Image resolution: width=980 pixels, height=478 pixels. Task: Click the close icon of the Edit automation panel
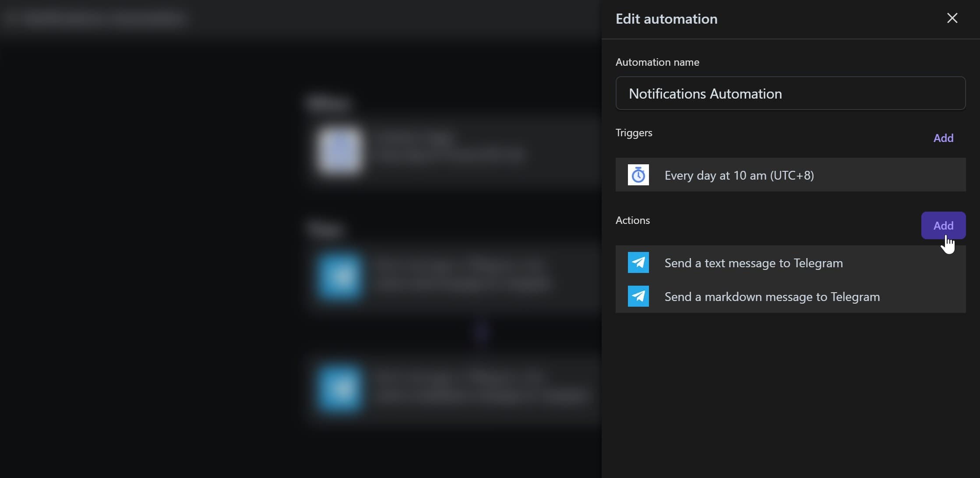[952, 18]
